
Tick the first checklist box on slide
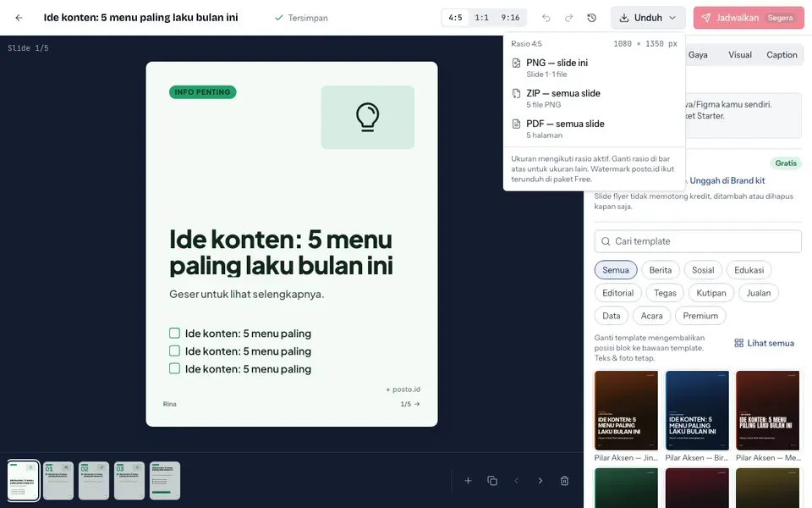coord(174,333)
